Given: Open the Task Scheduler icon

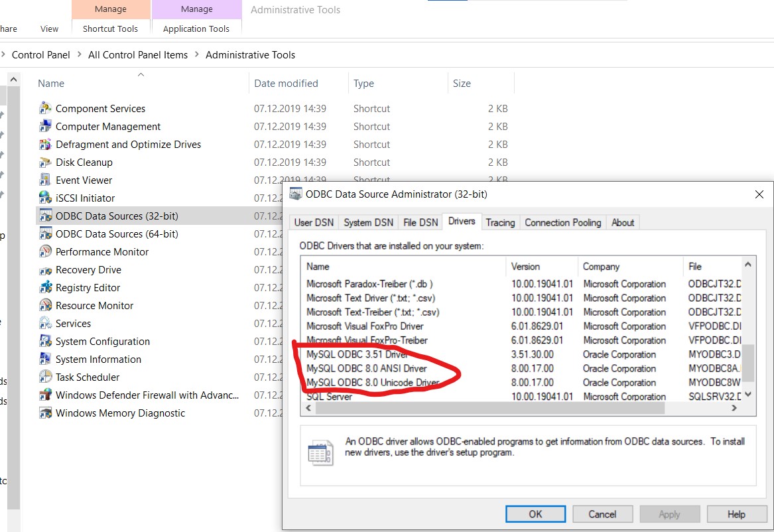Looking at the screenshot, I should point(45,377).
